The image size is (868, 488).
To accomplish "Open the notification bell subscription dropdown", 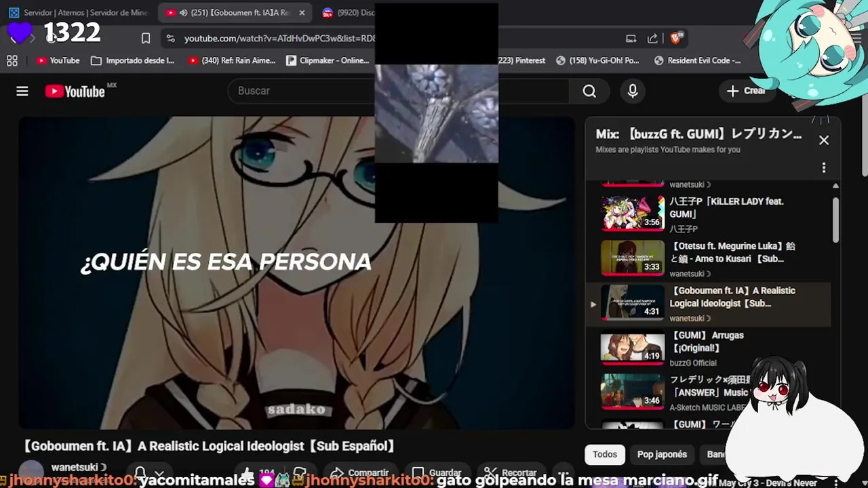I will coord(149,472).
